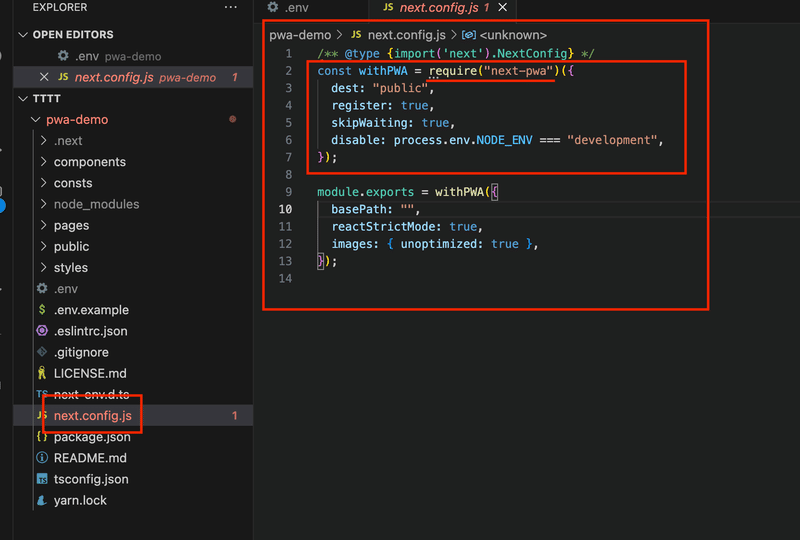Open Explorer more actions ellipsis
The width and height of the screenshot is (800, 540).
click(x=231, y=7)
